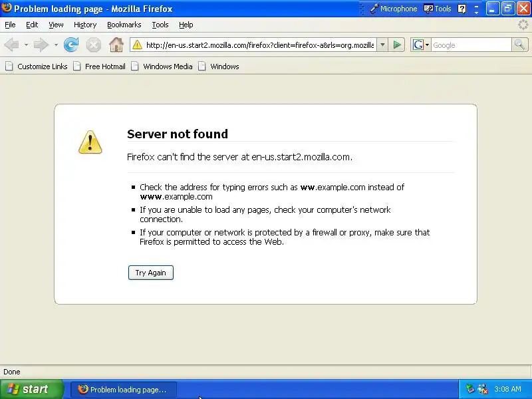532x399 pixels.
Task: Click the Safely Remove Hardware tray icon
Action: [470, 389]
